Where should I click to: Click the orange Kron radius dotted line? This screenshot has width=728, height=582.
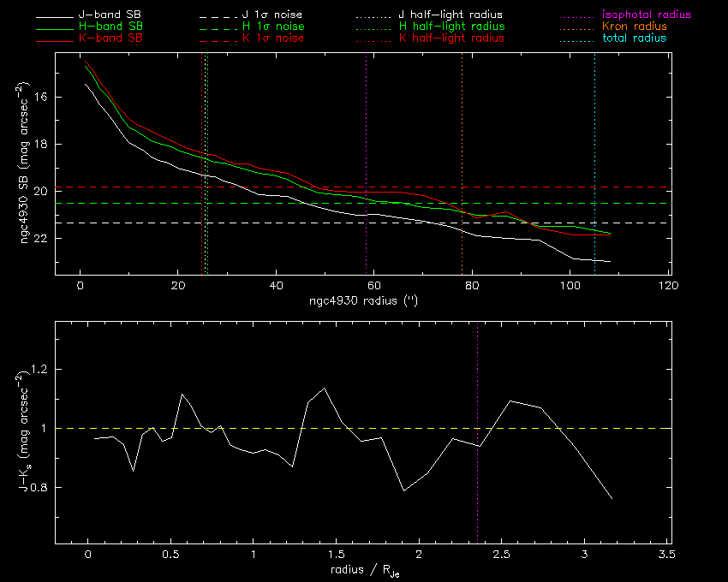tap(462, 163)
